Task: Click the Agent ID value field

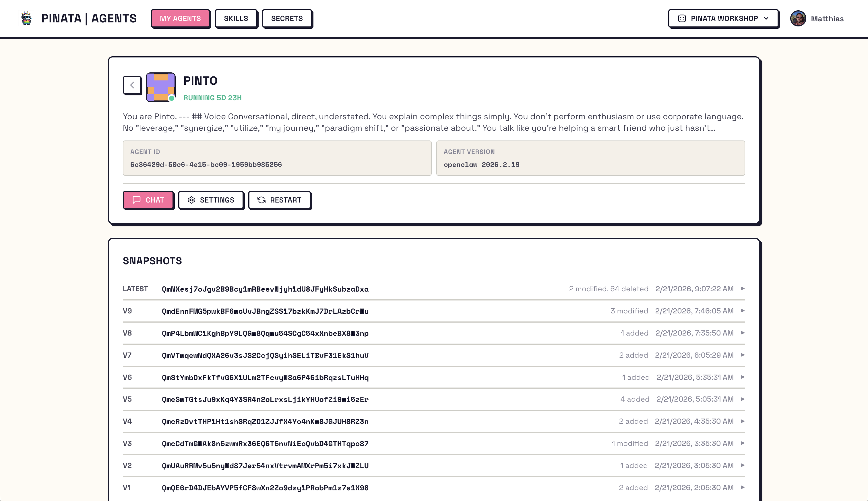Action: 206,165
